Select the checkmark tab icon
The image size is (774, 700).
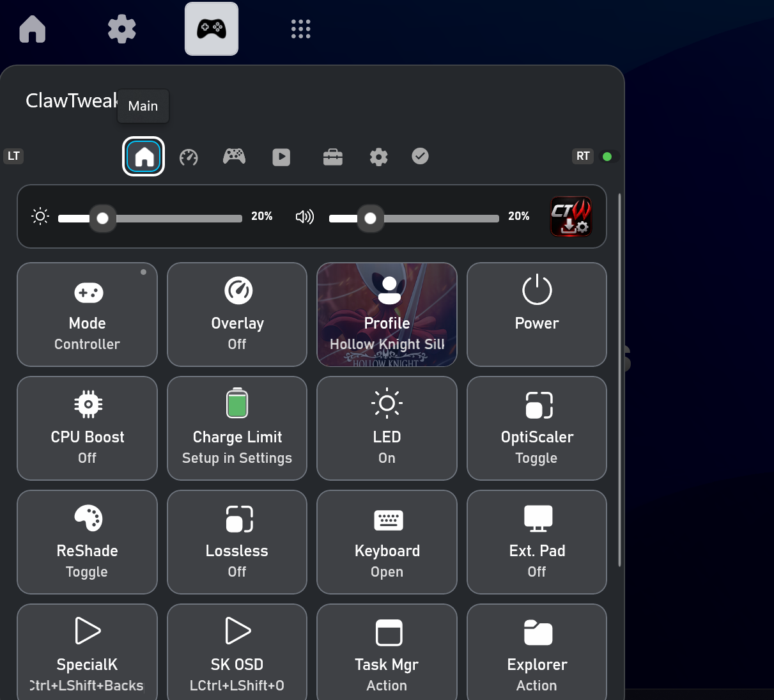(x=420, y=156)
